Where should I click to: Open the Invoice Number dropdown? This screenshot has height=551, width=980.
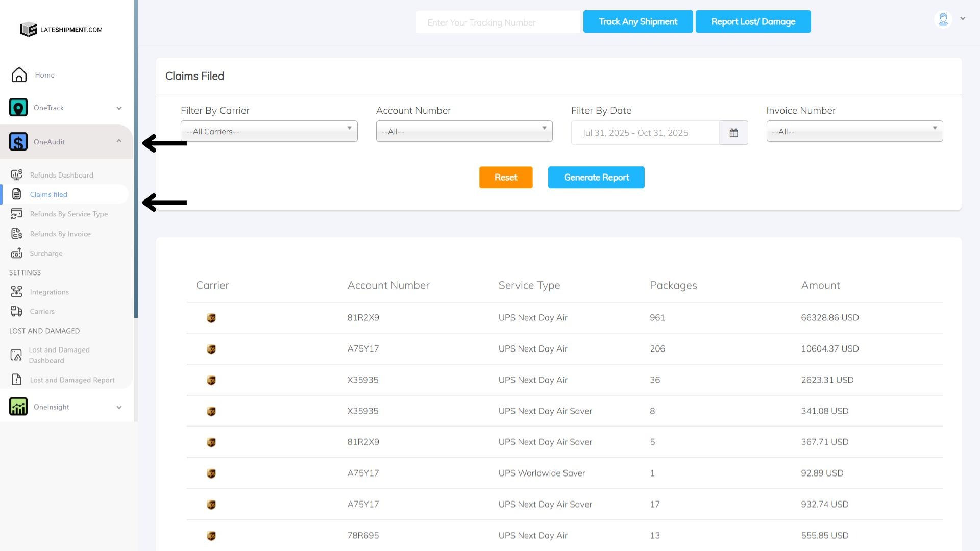[x=854, y=132]
